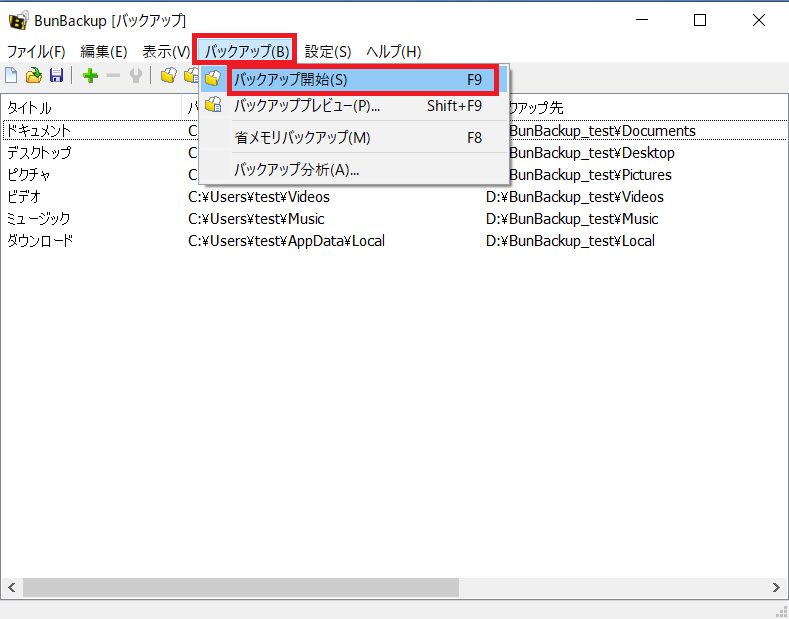Click the タイトル column header

tap(91, 107)
